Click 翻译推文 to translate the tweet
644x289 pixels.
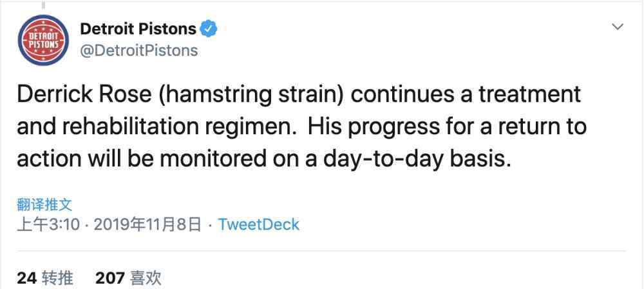pyautogui.click(x=44, y=204)
